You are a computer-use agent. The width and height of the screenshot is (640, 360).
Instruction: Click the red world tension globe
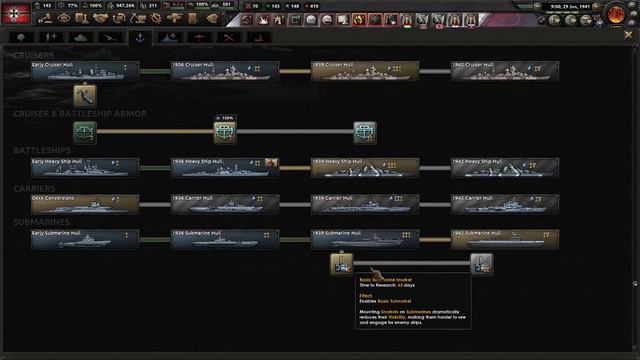pos(615,15)
